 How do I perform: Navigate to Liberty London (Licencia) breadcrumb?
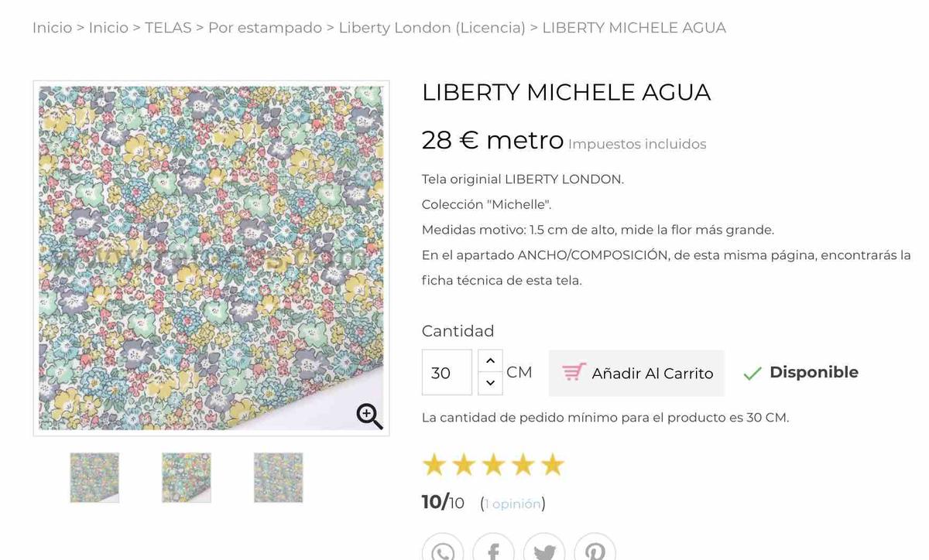tap(432, 28)
